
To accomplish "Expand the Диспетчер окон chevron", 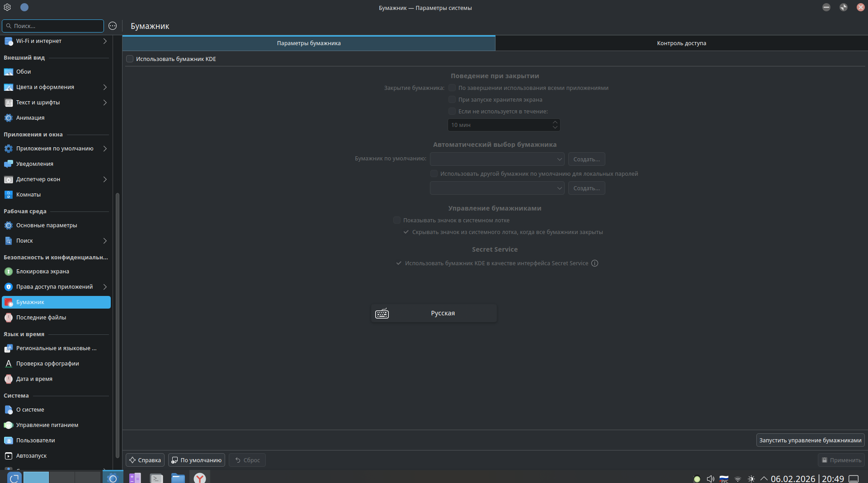I will coord(105,179).
